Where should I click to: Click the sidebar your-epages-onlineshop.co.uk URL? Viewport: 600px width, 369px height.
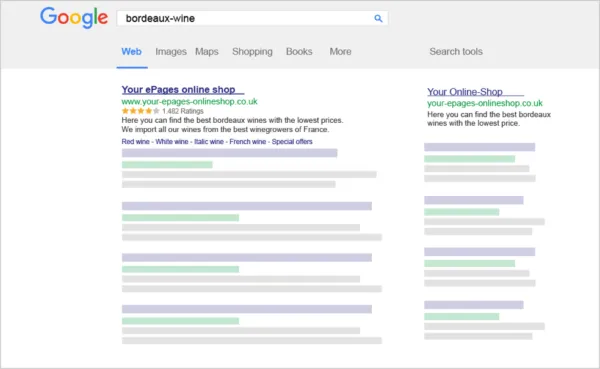click(x=485, y=103)
